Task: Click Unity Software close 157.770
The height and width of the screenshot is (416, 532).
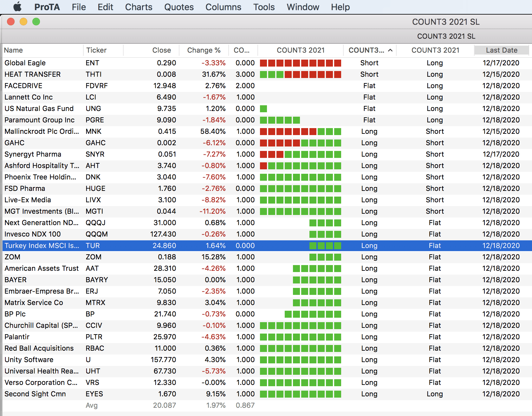Action: pos(163,360)
